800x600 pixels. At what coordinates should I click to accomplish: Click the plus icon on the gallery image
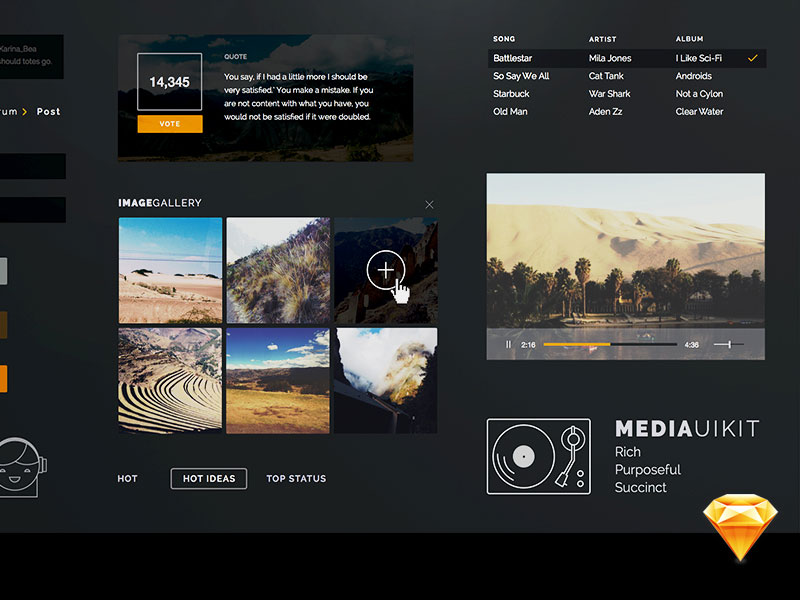385,270
